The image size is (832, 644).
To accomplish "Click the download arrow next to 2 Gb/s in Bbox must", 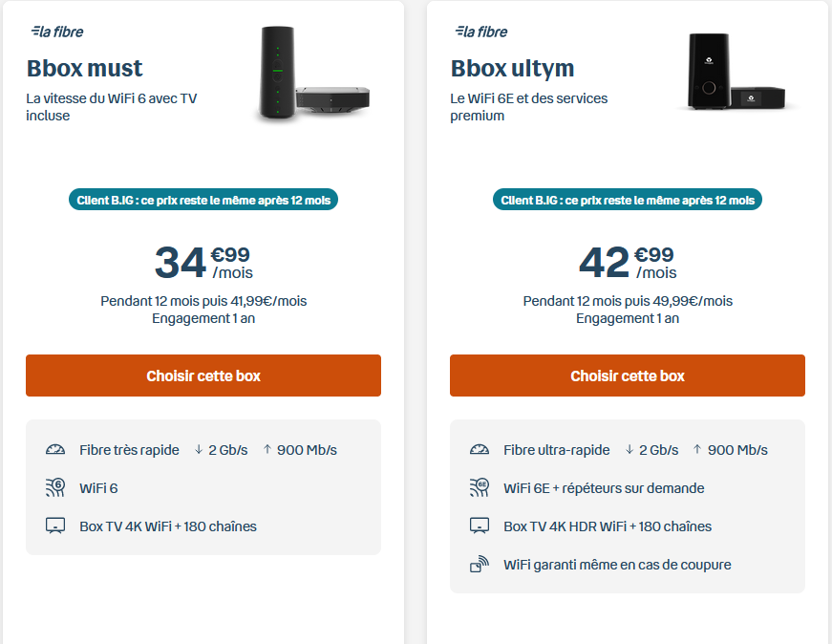I will [199, 450].
